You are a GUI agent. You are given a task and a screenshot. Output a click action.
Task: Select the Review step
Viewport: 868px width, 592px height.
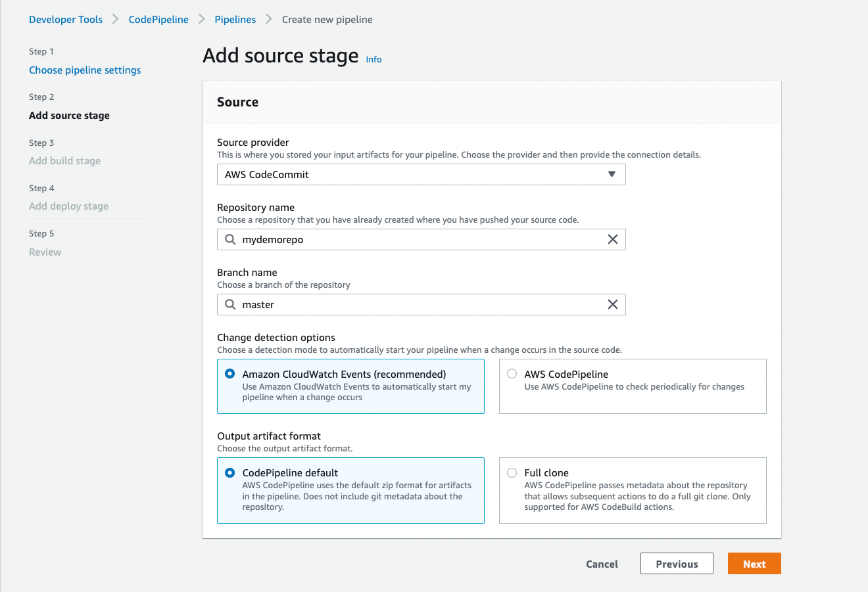point(45,252)
